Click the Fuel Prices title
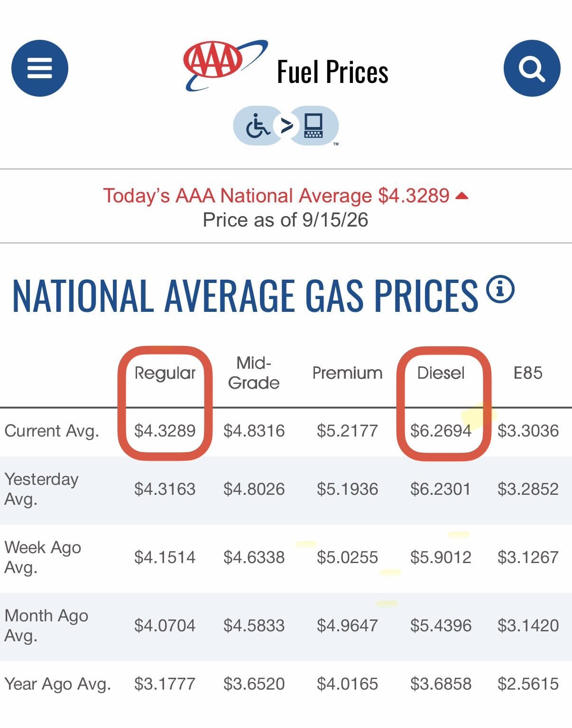The width and height of the screenshot is (572, 728). [332, 72]
